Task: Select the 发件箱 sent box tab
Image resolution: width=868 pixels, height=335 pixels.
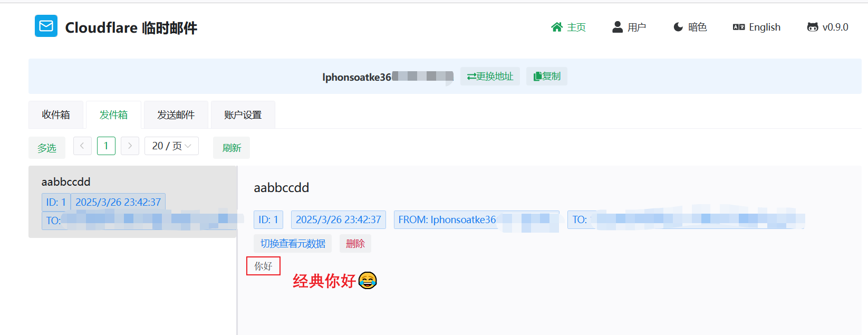Action: 113,114
